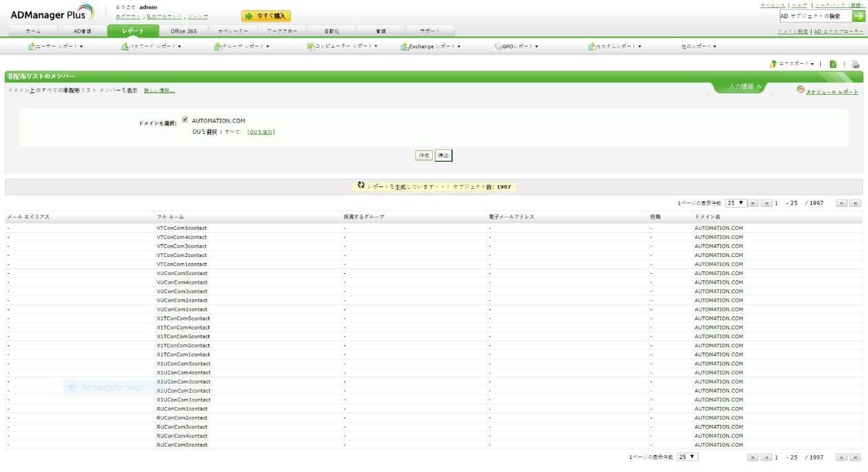The image size is (868, 472).
Task: Click the green search arrow icon
Action: (858, 16)
